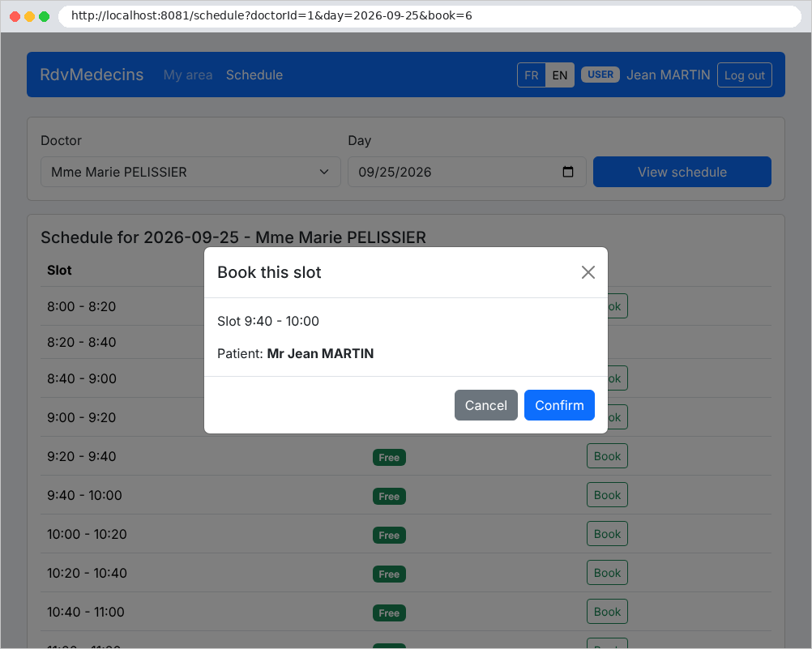812x649 pixels.
Task: Click the Free badge for 10:20 - 10:40
Action: [389, 574]
